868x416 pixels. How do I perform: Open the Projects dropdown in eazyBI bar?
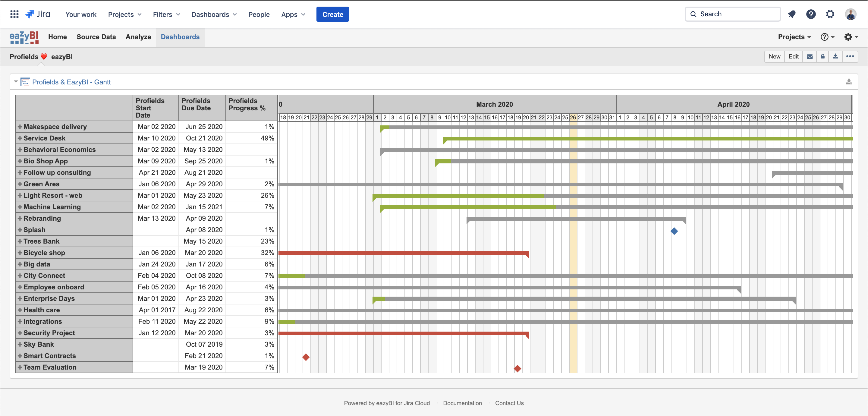[794, 37]
